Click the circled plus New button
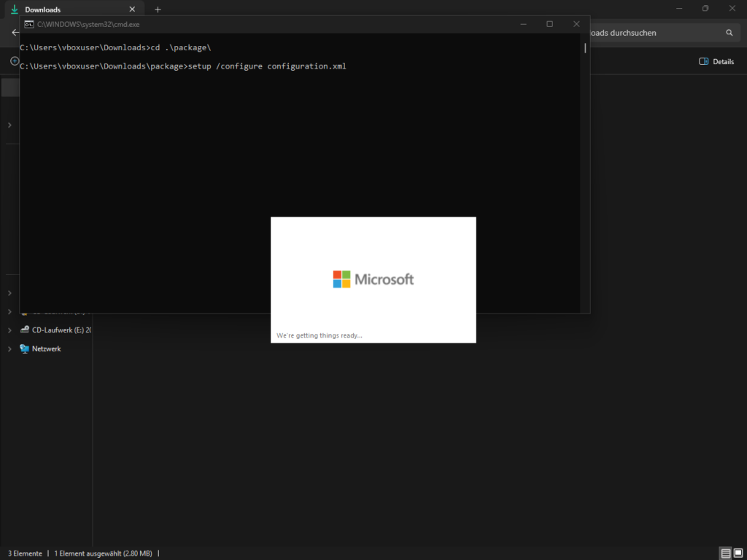This screenshot has width=747, height=560. point(14,61)
